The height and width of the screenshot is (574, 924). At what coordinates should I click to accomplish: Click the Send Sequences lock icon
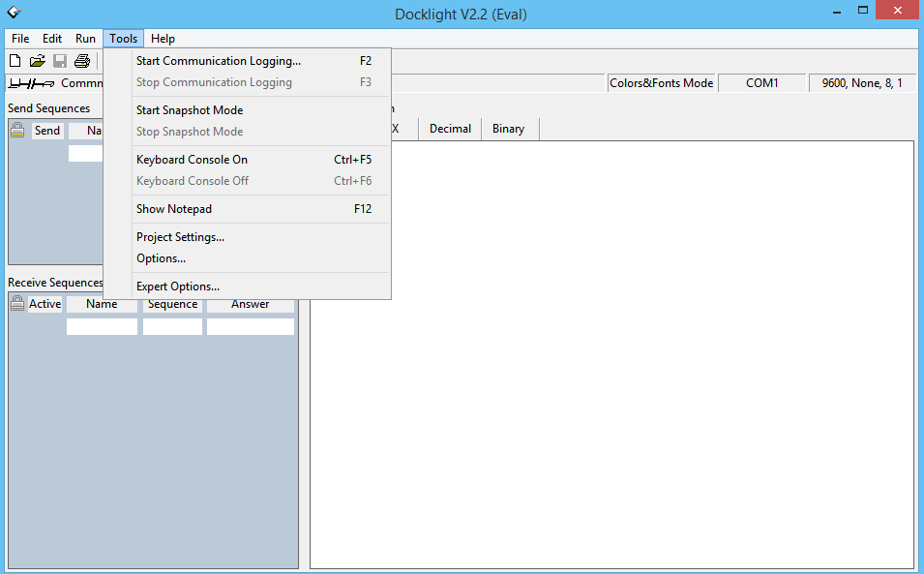[x=17, y=131]
